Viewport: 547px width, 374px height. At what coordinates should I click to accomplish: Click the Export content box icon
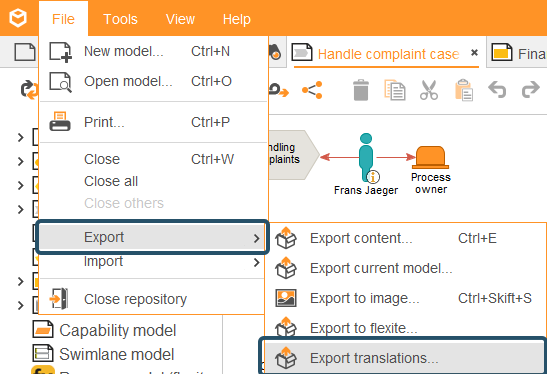pos(286,238)
